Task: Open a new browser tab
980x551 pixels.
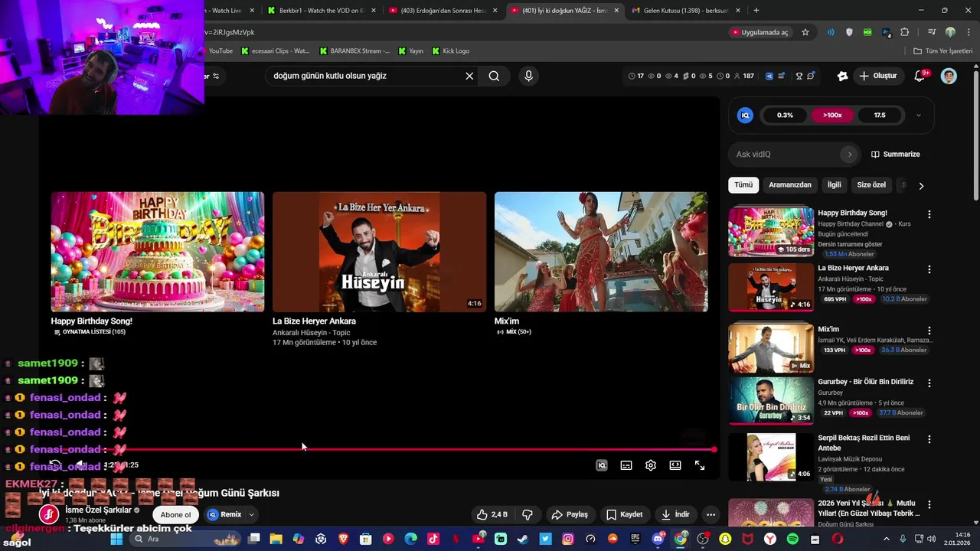Action: 756,11
